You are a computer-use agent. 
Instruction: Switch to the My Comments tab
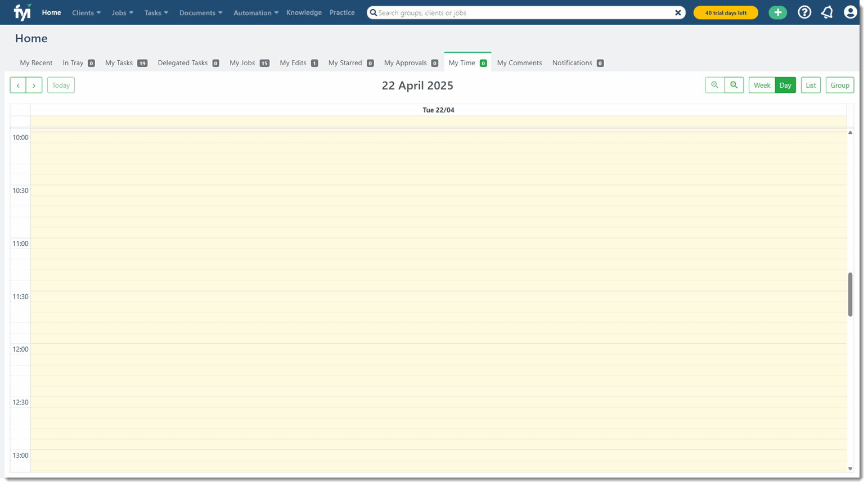click(519, 63)
